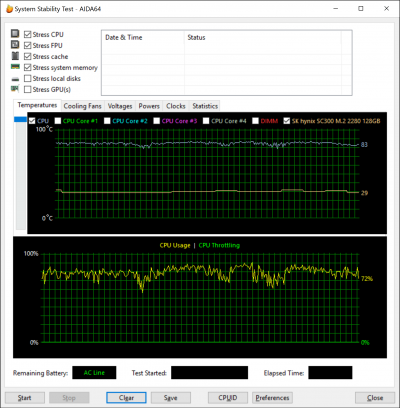Click the CPU chip icon beside Stress CPU
400x408 pixels.
(15, 34)
